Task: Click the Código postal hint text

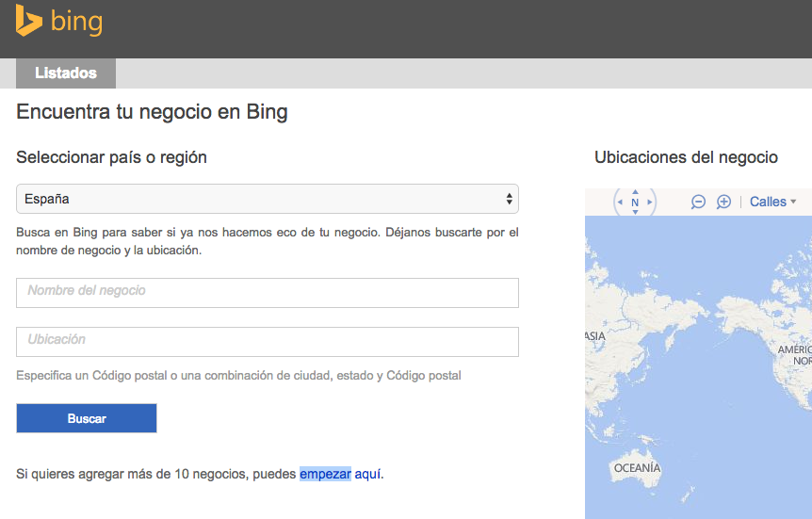Action: 238,376
